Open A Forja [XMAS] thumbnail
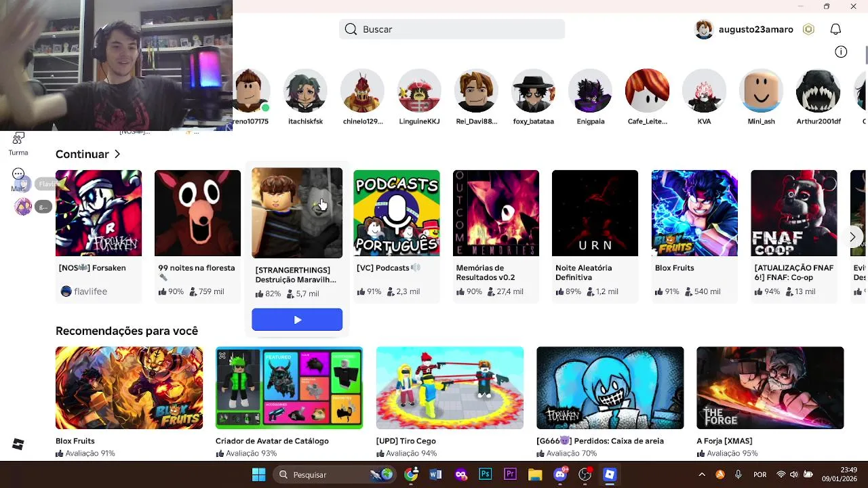 tap(770, 388)
